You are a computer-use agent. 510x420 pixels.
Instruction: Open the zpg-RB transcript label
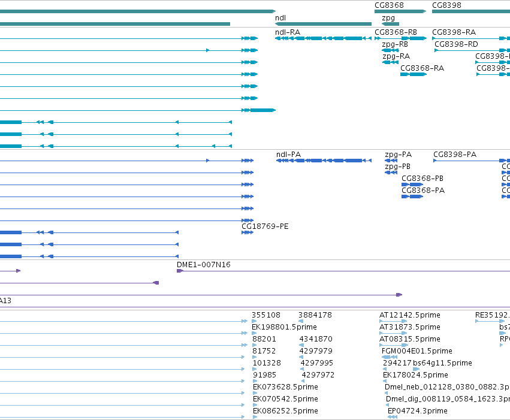(395, 44)
